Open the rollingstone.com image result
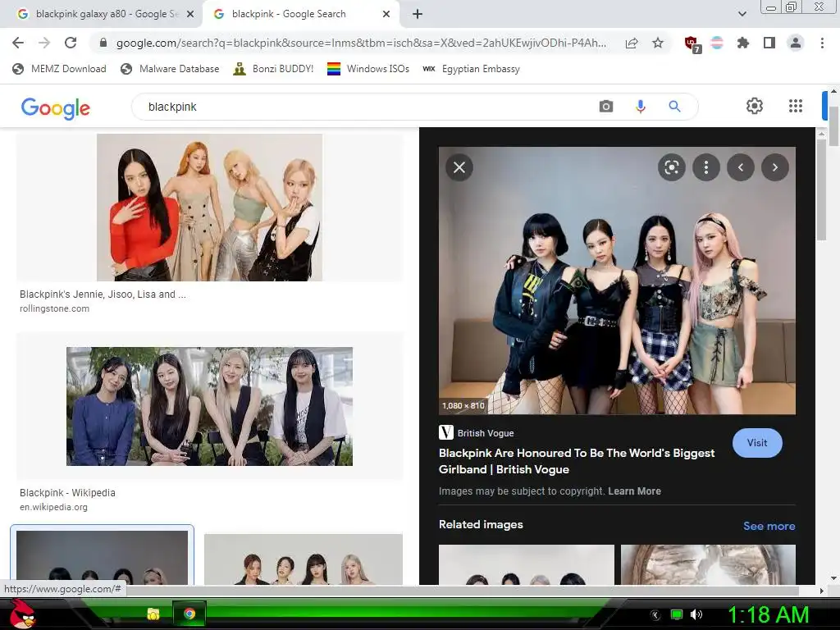Image resolution: width=840 pixels, height=630 pixels. 209,208
